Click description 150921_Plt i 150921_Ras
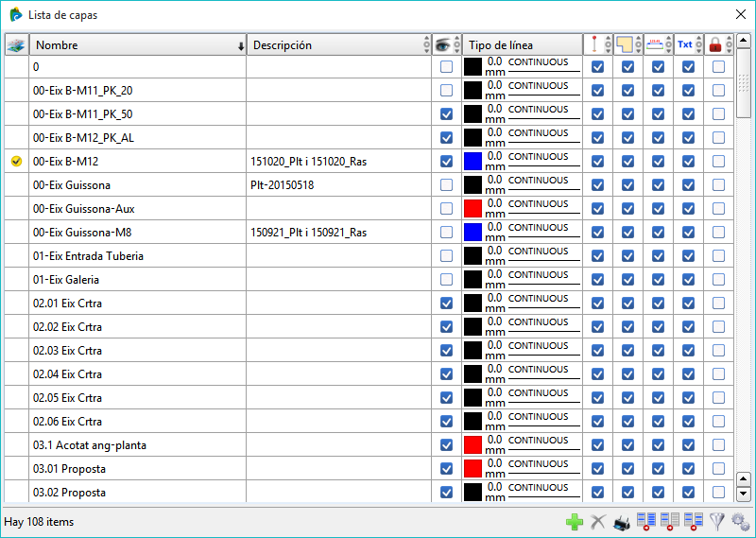This screenshot has width=756, height=538. click(x=308, y=233)
